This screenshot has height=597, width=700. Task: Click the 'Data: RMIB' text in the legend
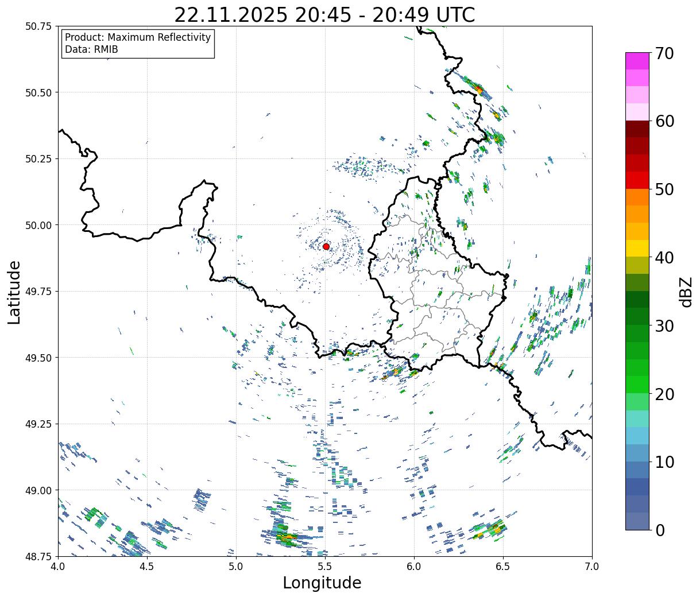click(x=91, y=49)
